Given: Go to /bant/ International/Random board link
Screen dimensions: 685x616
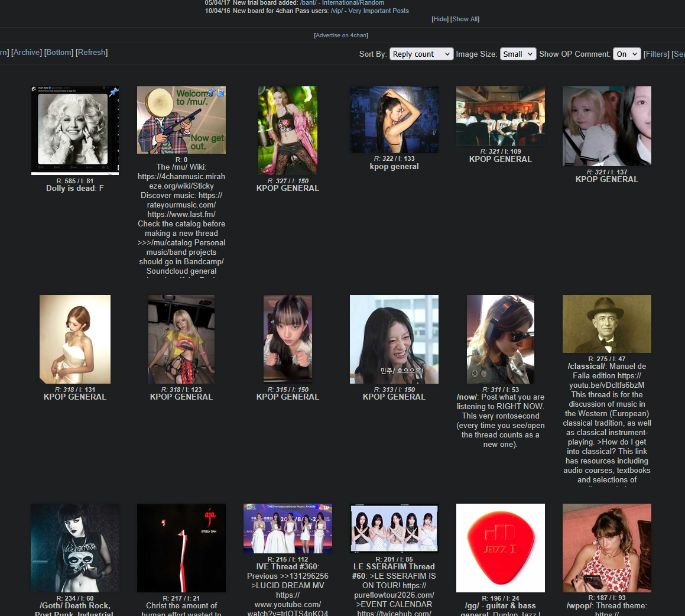Looking at the screenshot, I should (x=342, y=2).
